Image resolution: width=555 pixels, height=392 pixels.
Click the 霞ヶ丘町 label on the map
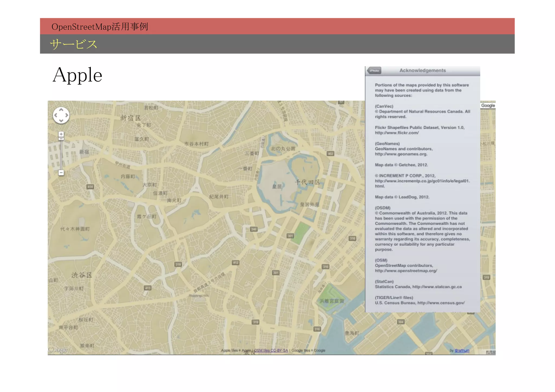147,216
